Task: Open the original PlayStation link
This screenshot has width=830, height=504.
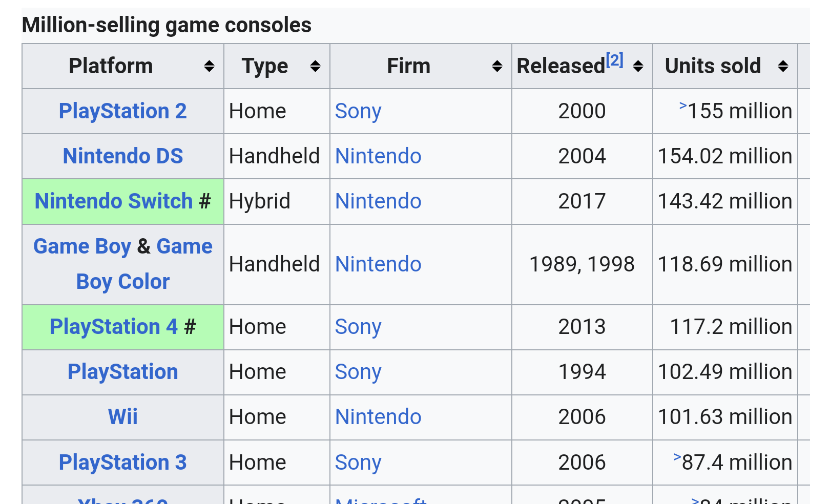Action: (x=122, y=372)
